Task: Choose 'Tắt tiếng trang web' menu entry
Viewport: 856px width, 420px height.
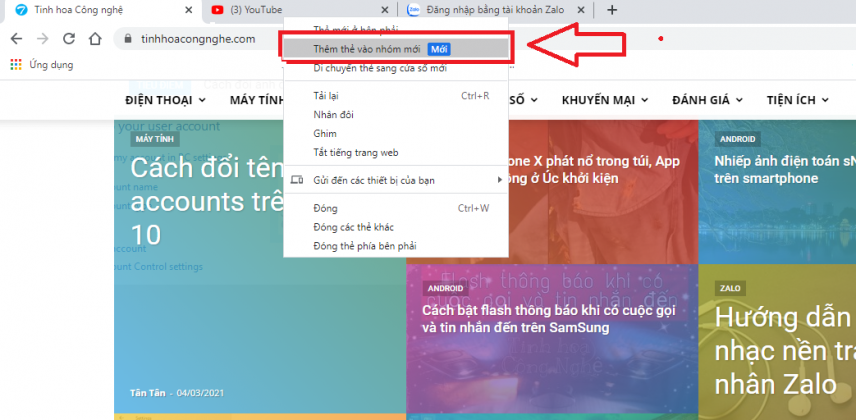Action: [x=356, y=152]
